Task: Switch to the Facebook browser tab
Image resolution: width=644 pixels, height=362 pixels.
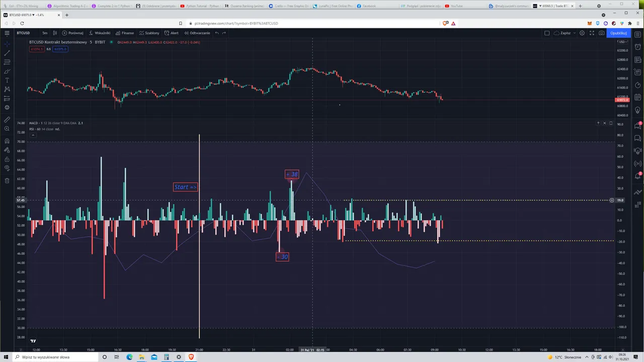Action: pyautogui.click(x=367, y=6)
